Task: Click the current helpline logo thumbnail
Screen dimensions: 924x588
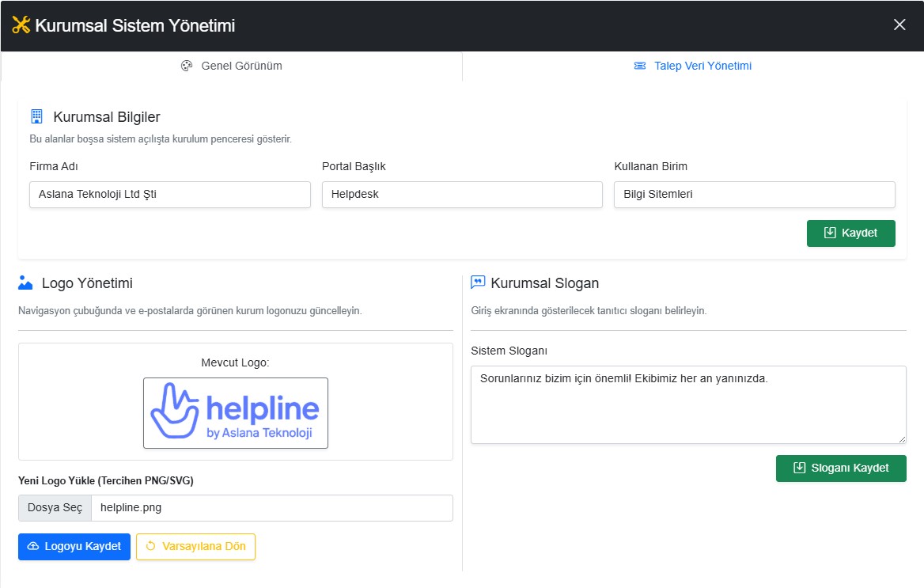Action: click(236, 413)
